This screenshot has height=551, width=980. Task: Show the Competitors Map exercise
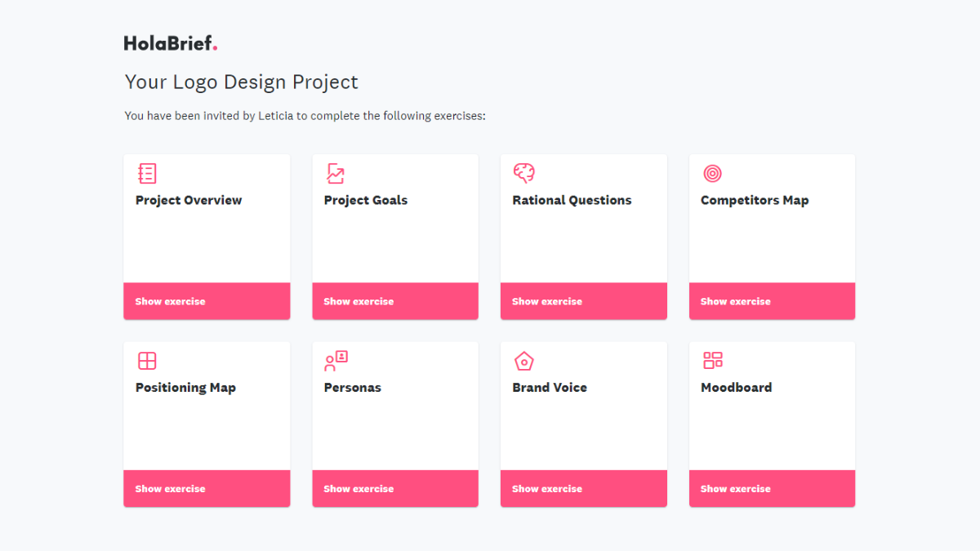click(x=772, y=300)
